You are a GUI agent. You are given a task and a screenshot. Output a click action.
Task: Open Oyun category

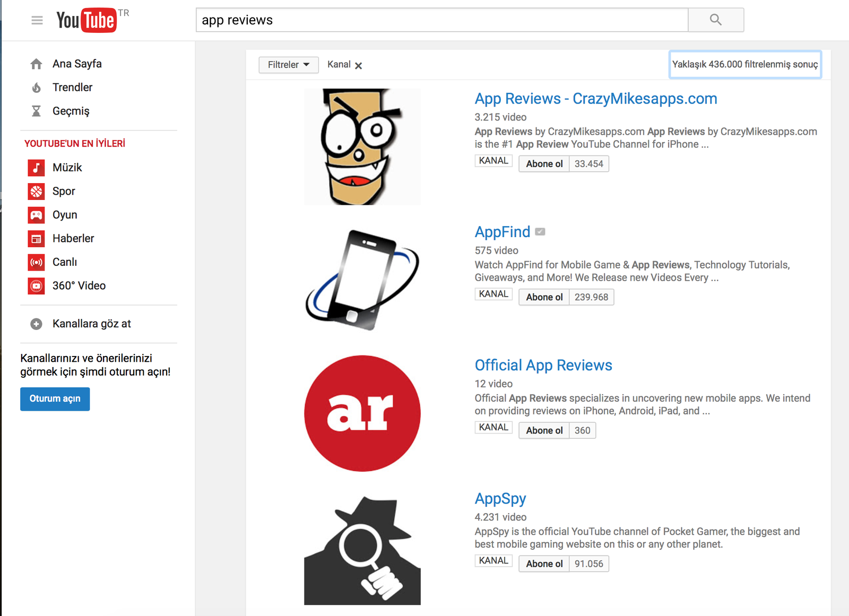click(65, 215)
